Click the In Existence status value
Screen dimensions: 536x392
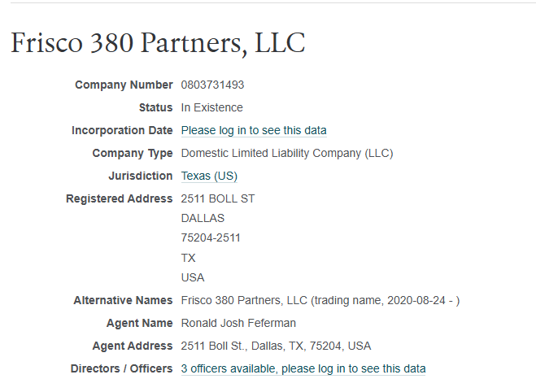tap(211, 107)
